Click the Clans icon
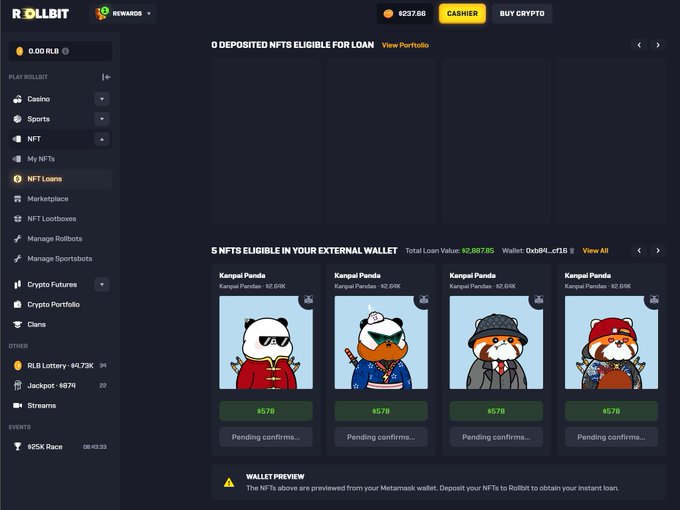680x510 pixels. point(17,324)
